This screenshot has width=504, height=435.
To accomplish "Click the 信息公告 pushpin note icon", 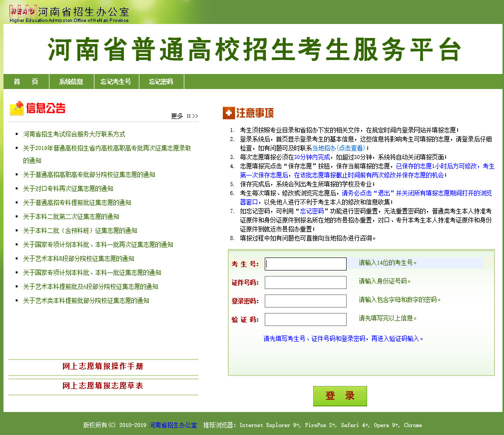I will click(x=16, y=108).
